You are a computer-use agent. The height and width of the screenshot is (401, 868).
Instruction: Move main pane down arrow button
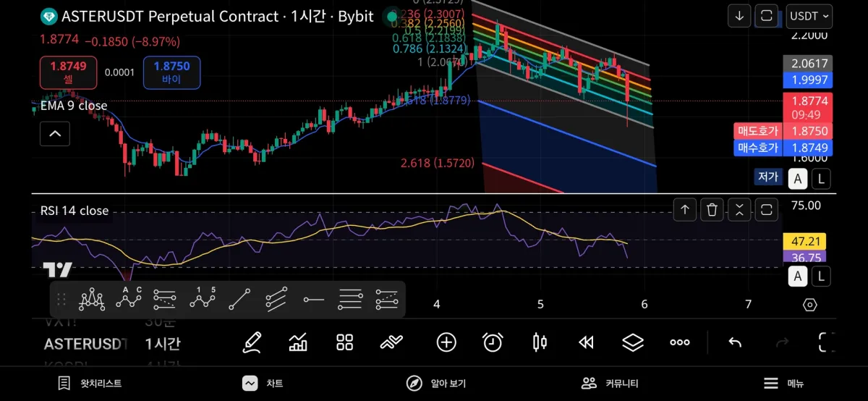(739, 16)
